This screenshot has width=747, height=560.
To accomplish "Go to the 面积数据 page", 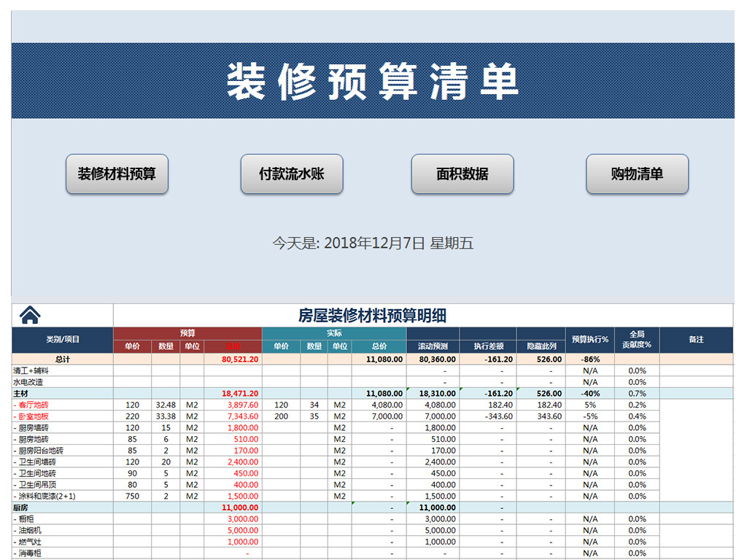I will click(462, 174).
